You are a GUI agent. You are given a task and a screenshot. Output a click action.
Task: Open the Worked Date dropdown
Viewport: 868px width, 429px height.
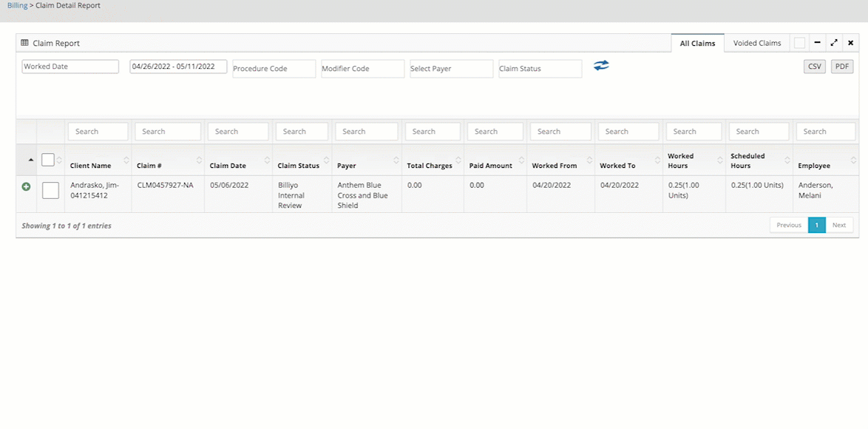[x=70, y=67]
